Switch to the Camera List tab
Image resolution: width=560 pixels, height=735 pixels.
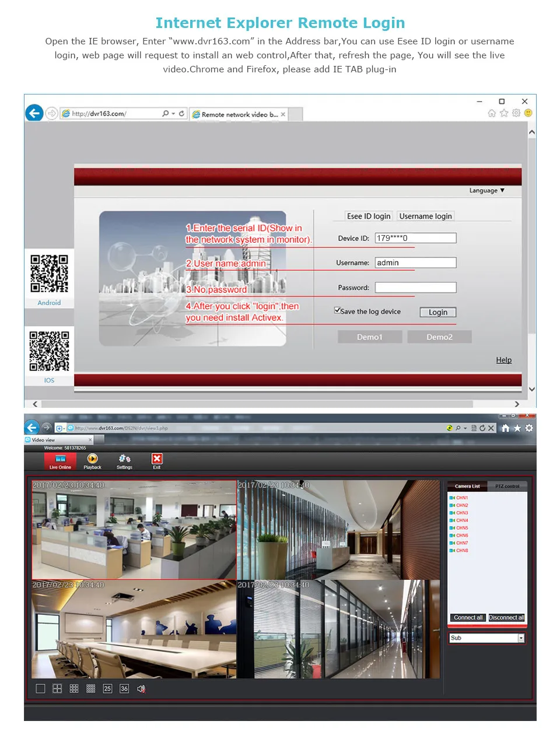(x=467, y=486)
